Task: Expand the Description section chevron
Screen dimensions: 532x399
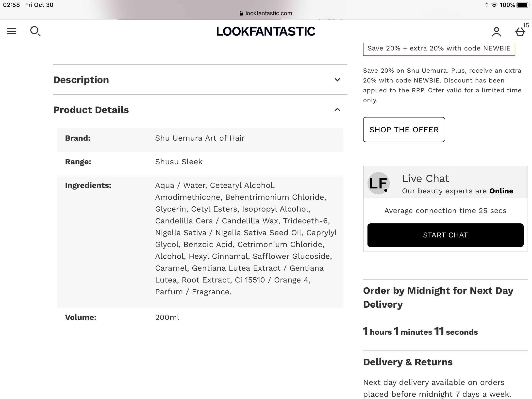Action: click(337, 80)
